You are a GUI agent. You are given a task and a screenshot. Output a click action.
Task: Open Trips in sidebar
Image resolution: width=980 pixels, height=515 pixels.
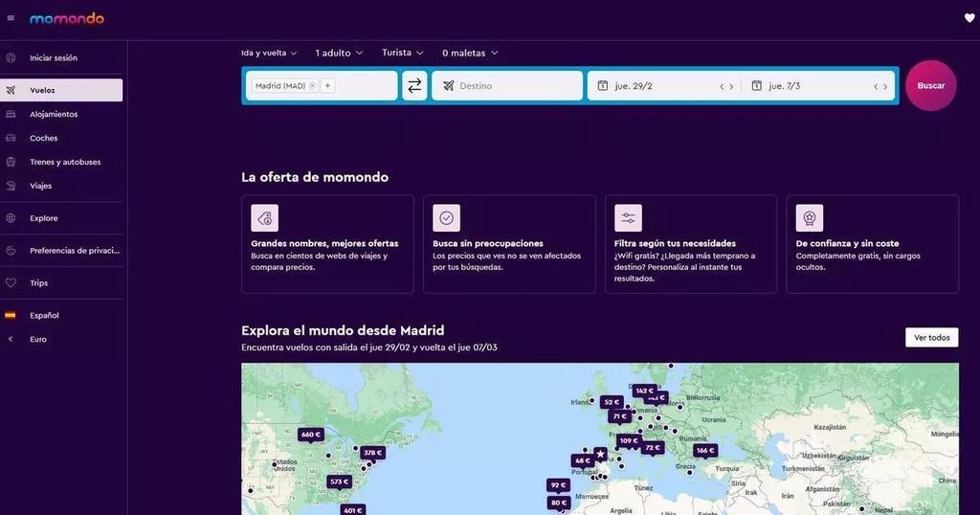[61, 282]
